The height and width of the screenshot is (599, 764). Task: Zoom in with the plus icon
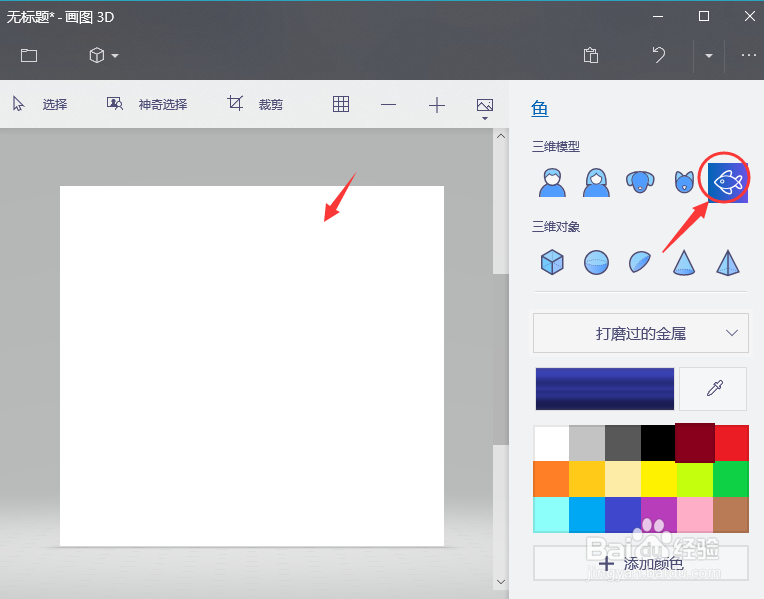click(437, 105)
